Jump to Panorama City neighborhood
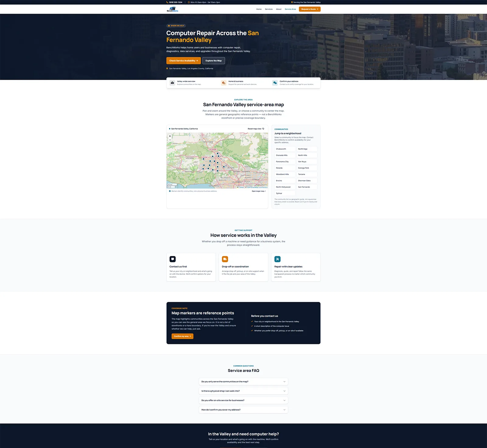Screen dimensions: 487x448 point(285,162)
